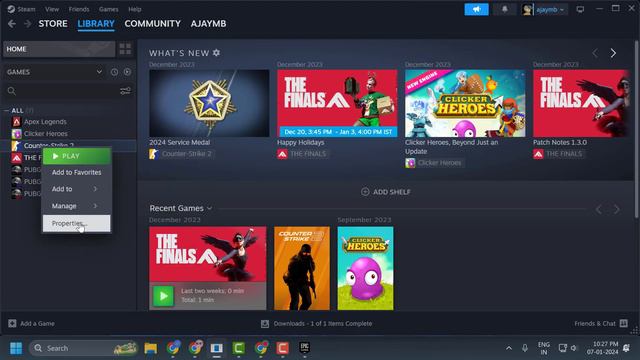Open Epic Games Launcher from taskbar
This screenshot has width=640, height=360.
click(x=304, y=348)
